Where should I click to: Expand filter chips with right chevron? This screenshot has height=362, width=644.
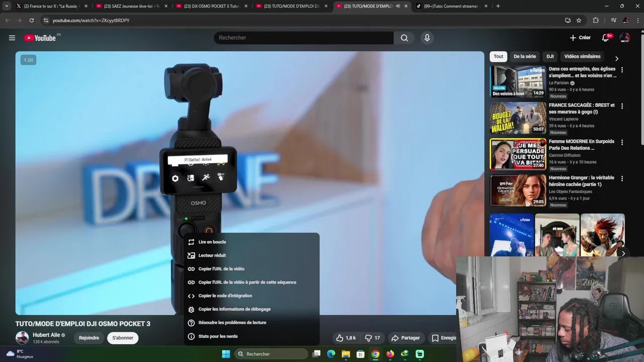pos(617,58)
